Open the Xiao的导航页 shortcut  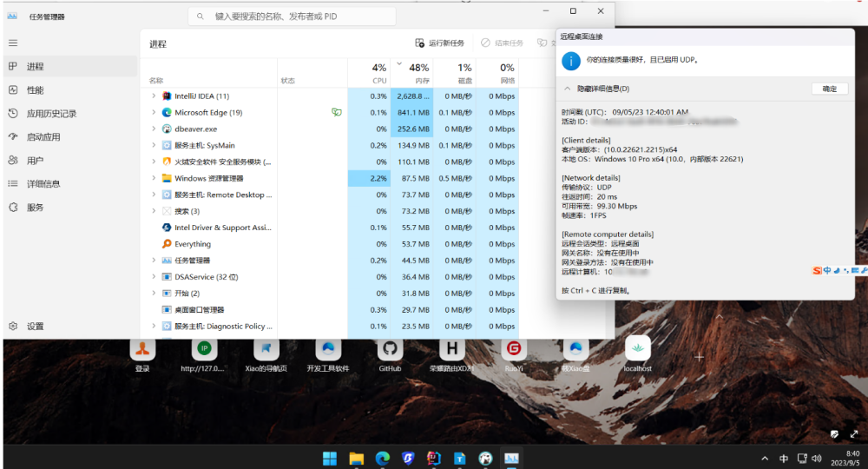pyautogui.click(x=266, y=355)
